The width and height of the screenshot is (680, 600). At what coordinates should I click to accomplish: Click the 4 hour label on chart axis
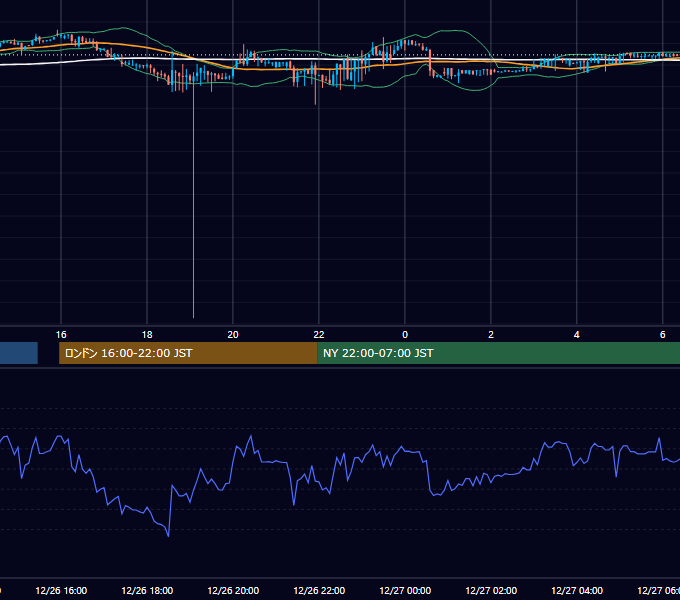(x=577, y=335)
